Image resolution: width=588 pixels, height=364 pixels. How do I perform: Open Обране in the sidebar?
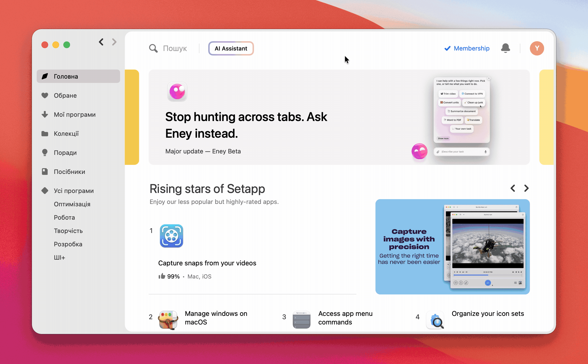tap(78, 95)
